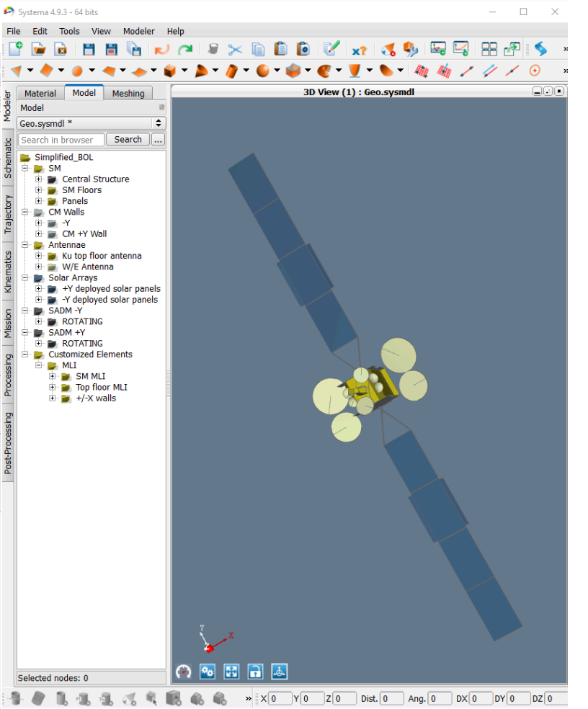Open the Modeler menu
The image size is (588, 709).
139,31
